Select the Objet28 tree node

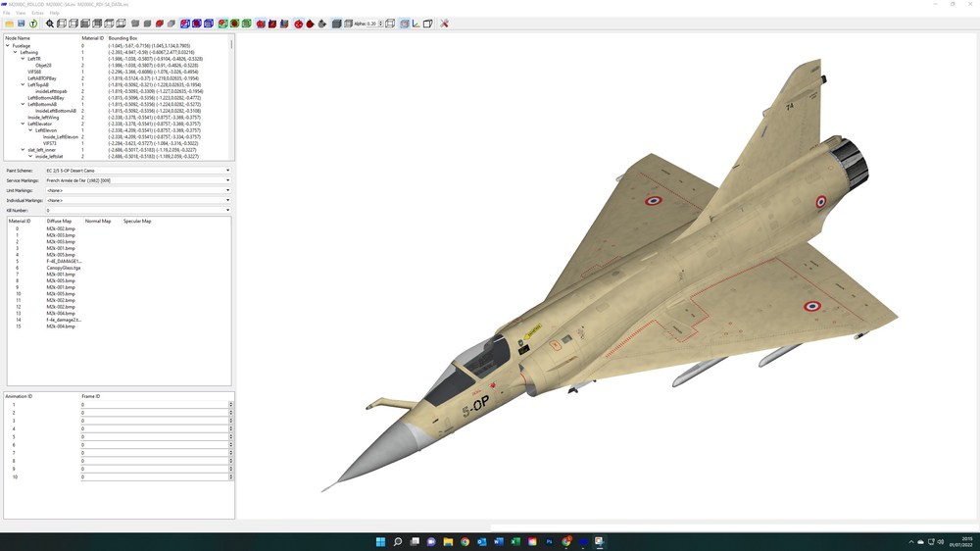[x=43, y=66]
